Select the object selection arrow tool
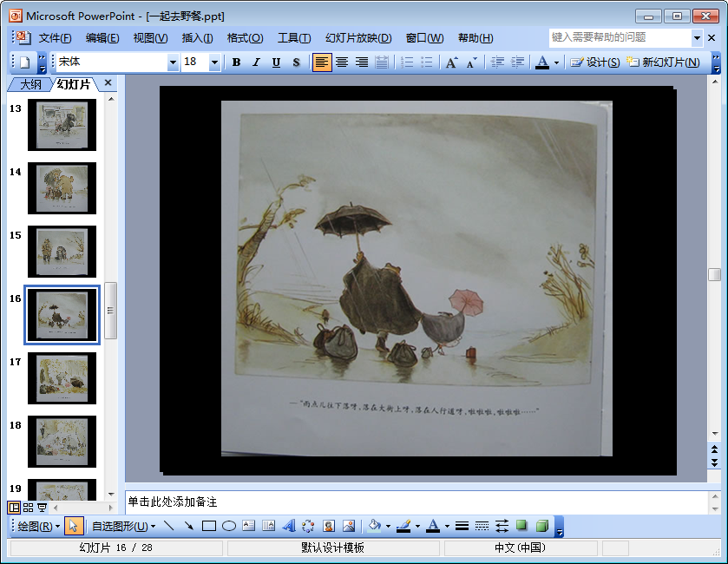 point(74,526)
